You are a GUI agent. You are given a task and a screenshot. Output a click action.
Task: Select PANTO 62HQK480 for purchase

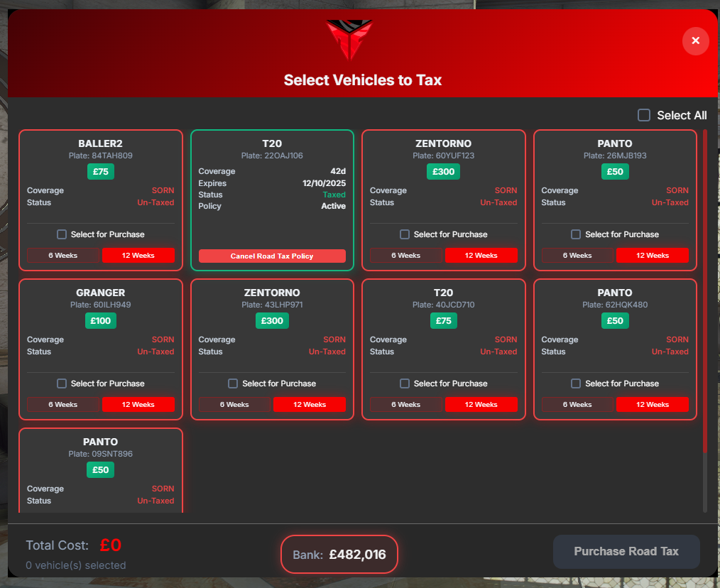(x=576, y=383)
